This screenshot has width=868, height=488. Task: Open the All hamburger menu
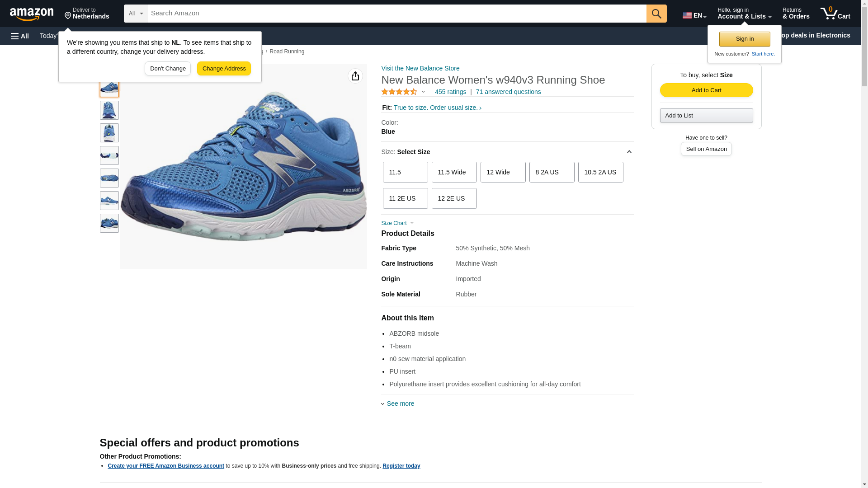pos(20,36)
